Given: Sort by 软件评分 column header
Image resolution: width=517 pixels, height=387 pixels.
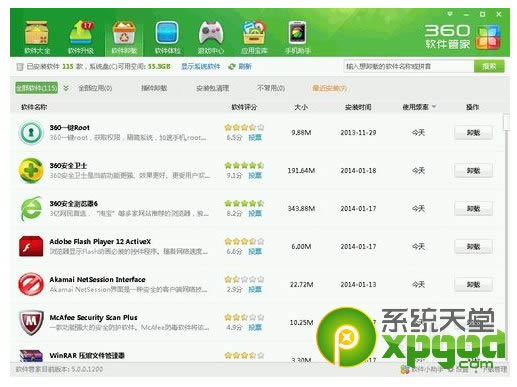Looking at the screenshot, I should [x=244, y=107].
